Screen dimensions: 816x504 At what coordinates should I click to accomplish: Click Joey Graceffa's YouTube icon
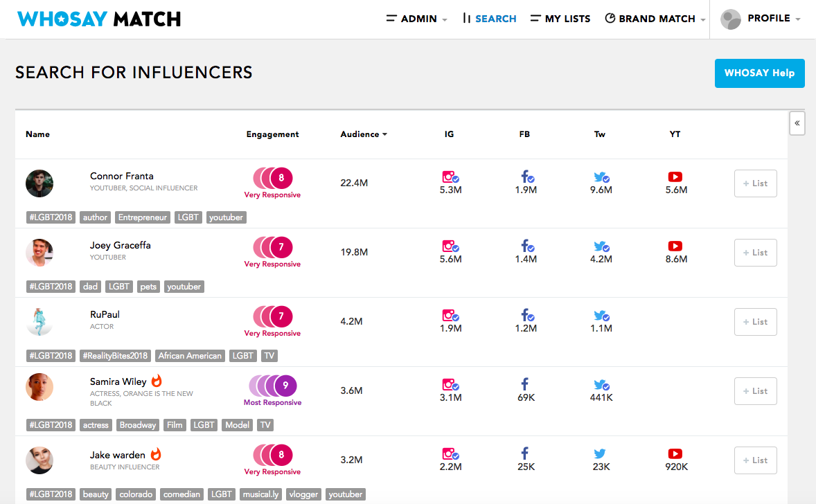675,246
